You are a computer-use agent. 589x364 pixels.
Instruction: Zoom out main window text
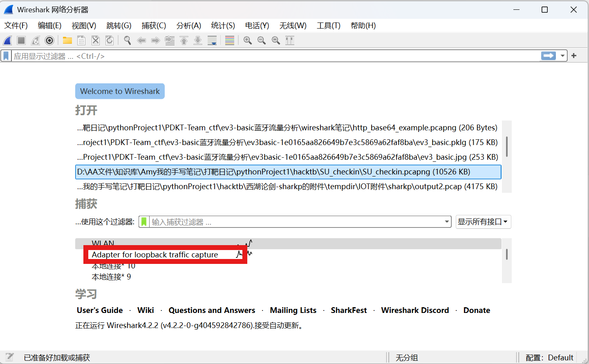click(x=262, y=40)
